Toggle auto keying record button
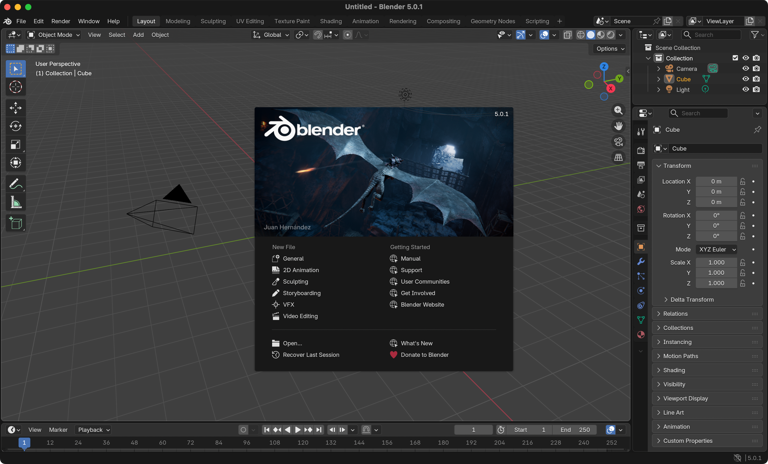The height and width of the screenshot is (464, 768). [243, 430]
